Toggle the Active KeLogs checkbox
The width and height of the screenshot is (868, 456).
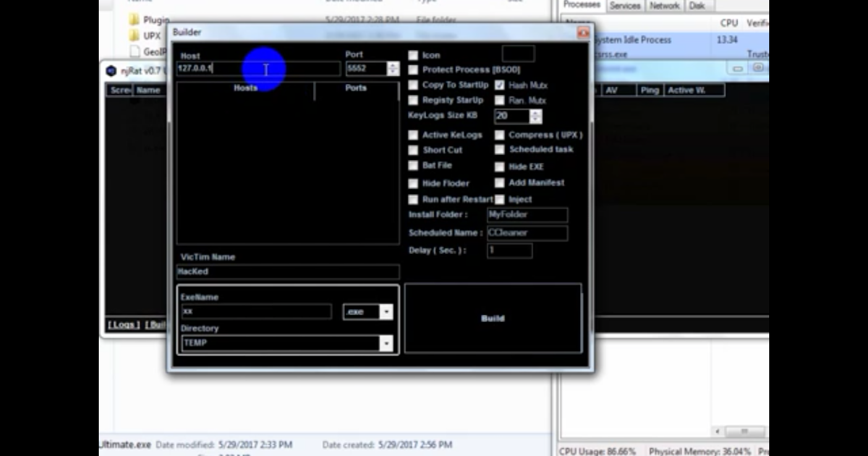pyautogui.click(x=413, y=135)
